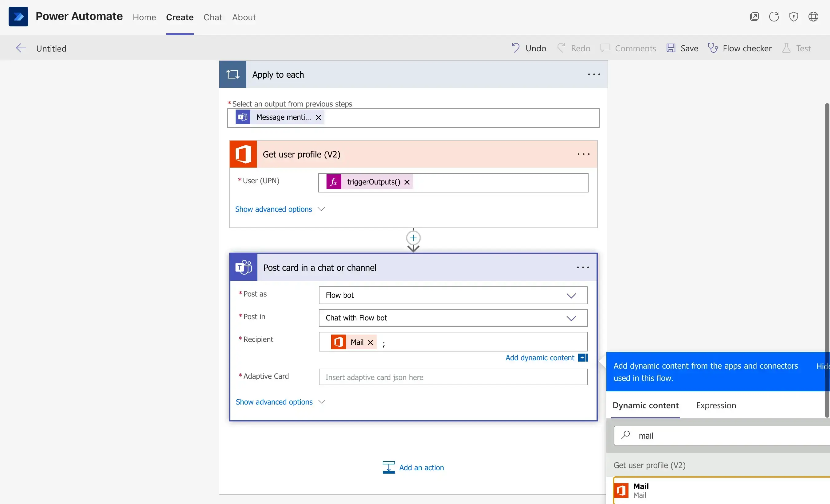Switch to the Dynamic content tab
This screenshot has width=830, height=504.
pyautogui.click(x=646, y=405)
